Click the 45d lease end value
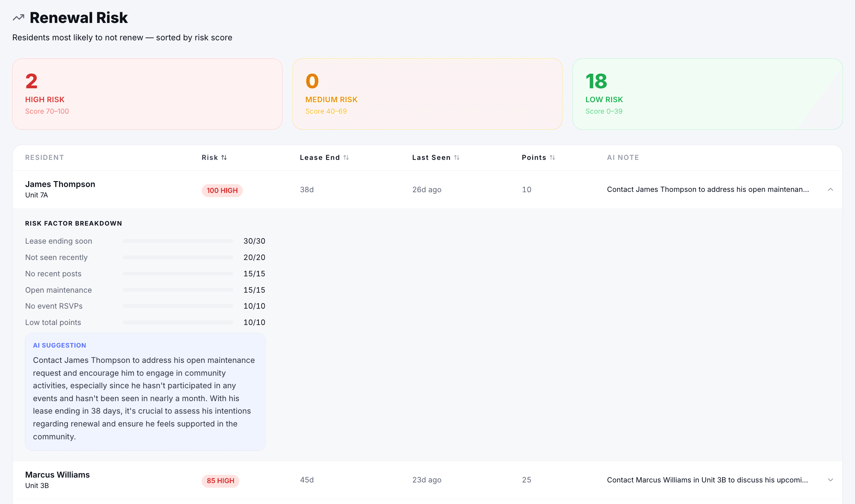Image resolution: width=855 pixels, height=504 pixels. (x=307, y=480)
